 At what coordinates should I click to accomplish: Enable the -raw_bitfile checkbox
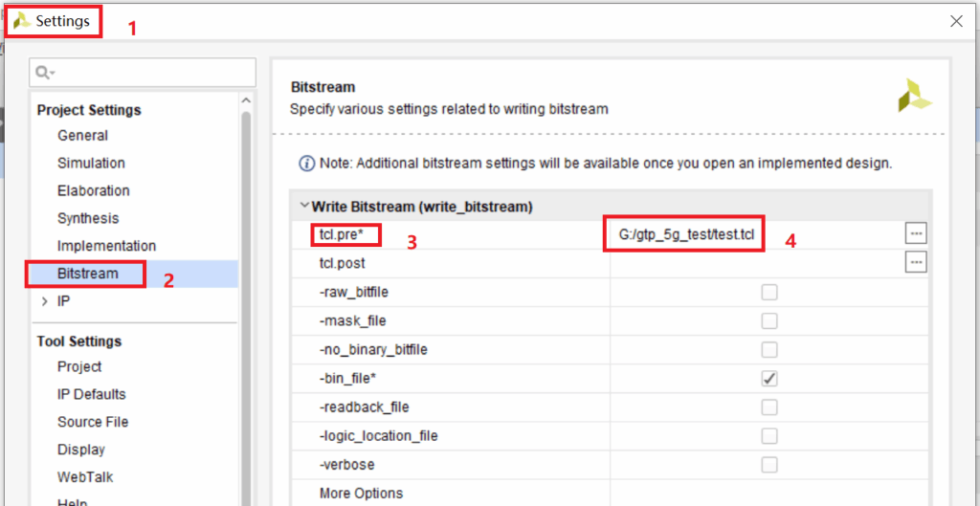coord(768,292)
